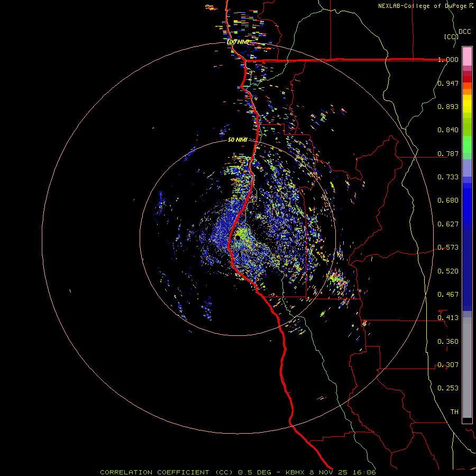Image resolution: width=476 pixels, height=476 pixels.
Task: Click the (CC) label near color scale
Action: tap(451, 36)
